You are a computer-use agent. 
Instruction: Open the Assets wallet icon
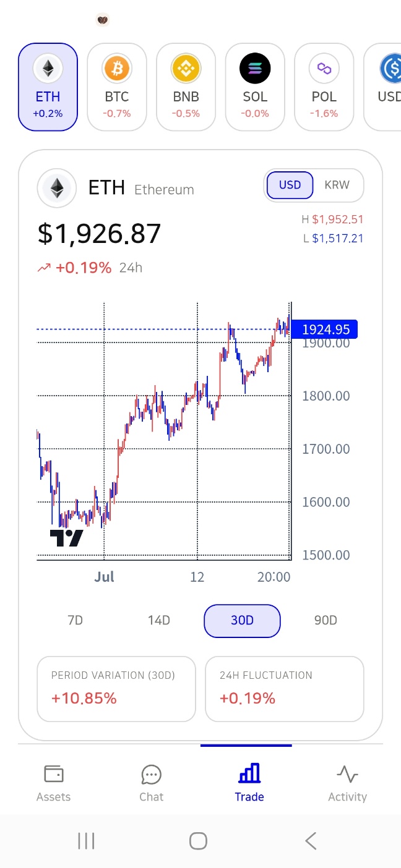click(x=53, y=773)
